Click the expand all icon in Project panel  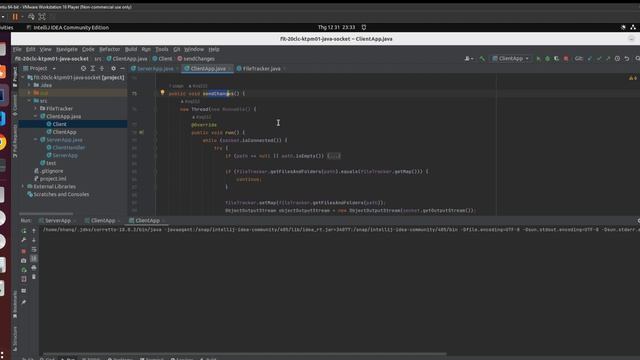click(93, 69)
